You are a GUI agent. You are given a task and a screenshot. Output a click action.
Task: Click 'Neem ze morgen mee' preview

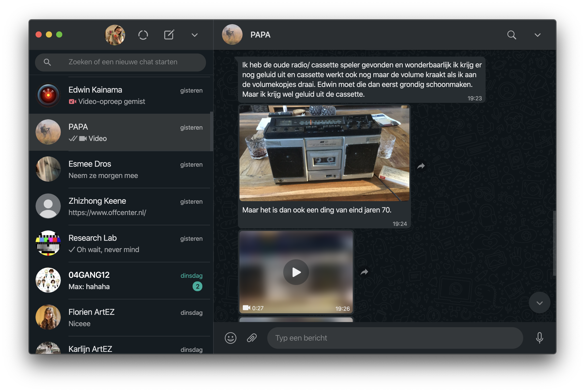[x=103, y=176]
